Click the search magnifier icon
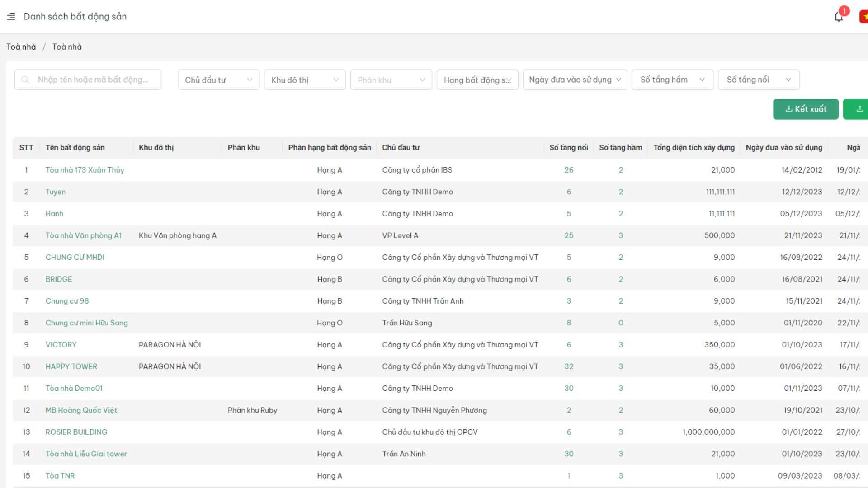Viewport: 868px width, 488px height. point(25,80)
